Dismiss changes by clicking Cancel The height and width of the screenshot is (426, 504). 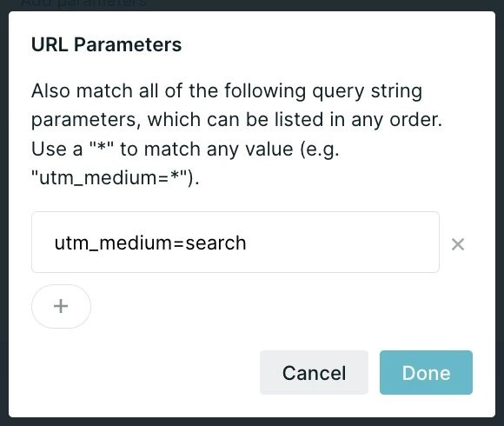pyautogui.click(x=314, y=373)
